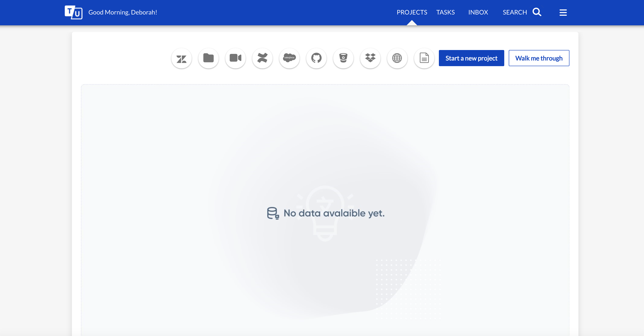
Task: Navigate to the TASKS section
Action: tap(446, 12)
